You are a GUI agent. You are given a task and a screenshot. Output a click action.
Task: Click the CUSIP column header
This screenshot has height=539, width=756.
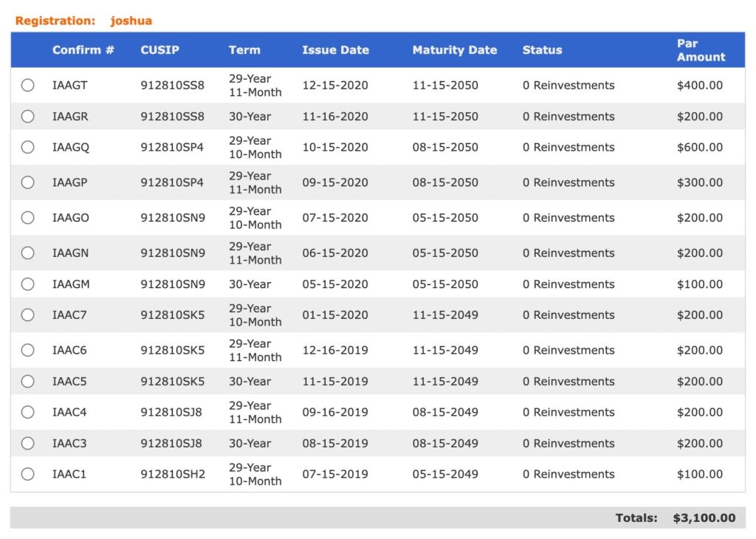pyautogui.click(x=159, y=50)
